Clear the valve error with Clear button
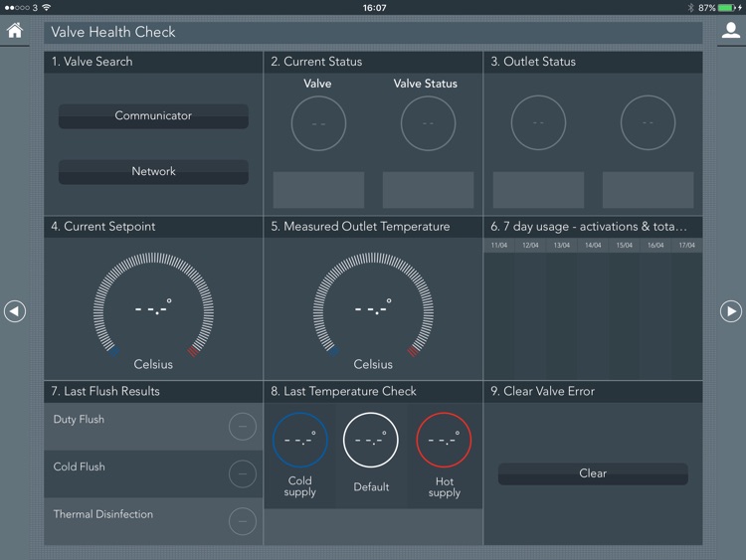 (593, 473)
